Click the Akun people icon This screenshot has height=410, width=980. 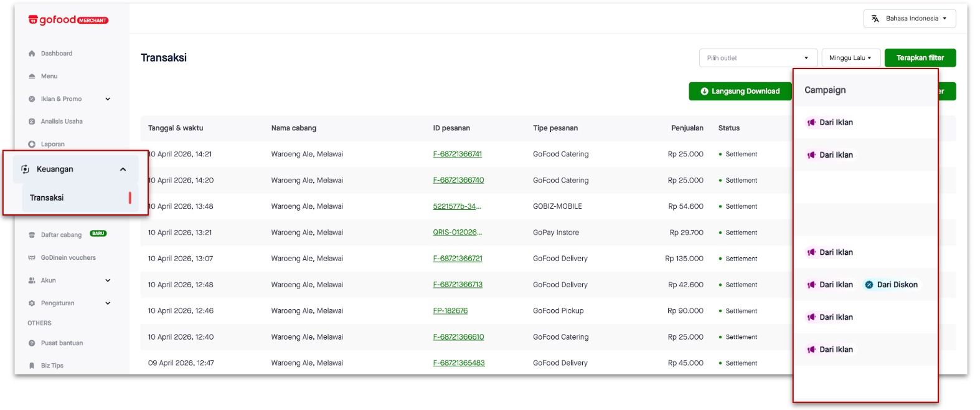point(32,280)
